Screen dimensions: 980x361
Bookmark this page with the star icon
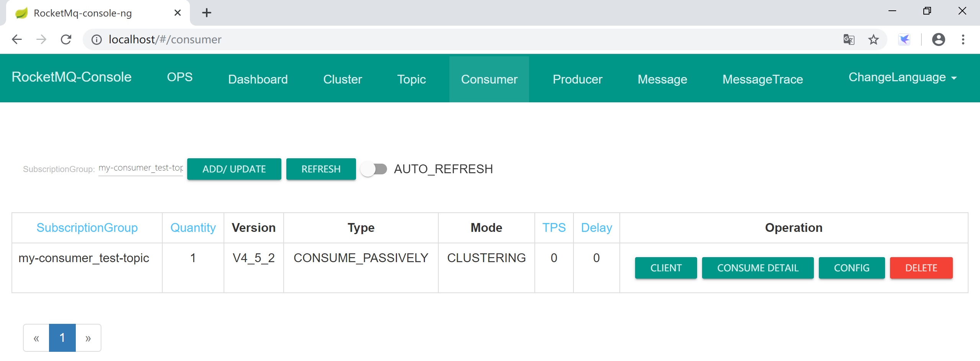click(x=873, y=39)
